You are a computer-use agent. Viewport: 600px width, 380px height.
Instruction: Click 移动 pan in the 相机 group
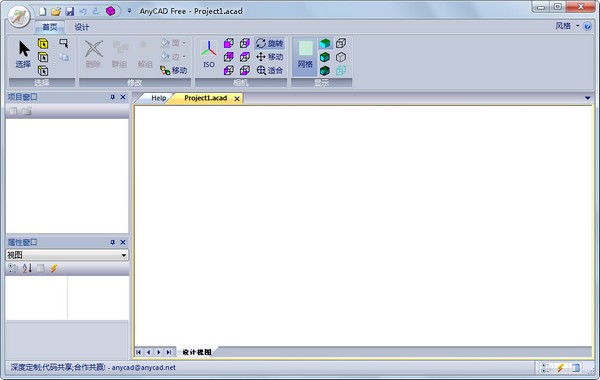[269, 57]
